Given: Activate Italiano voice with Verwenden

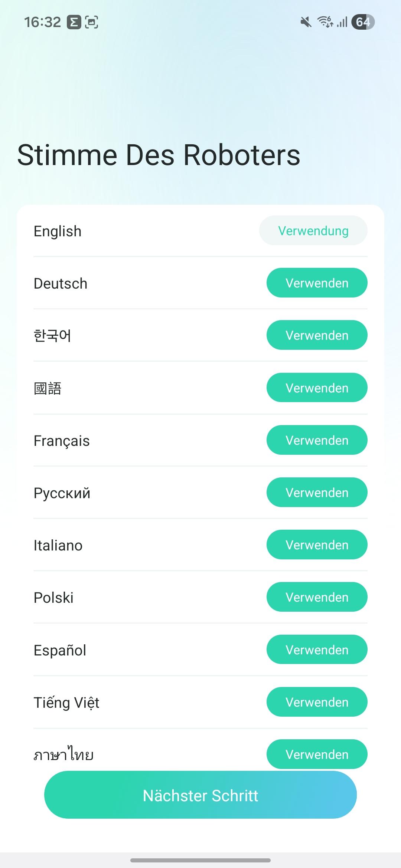Looking at the screenshot, I should pos(317,545).
